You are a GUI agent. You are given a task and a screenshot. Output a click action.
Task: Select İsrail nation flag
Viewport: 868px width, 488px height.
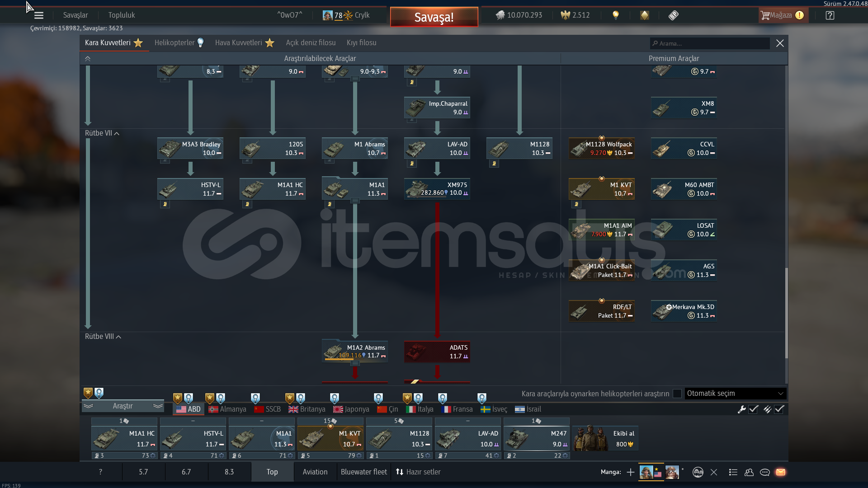coord(528,409)
